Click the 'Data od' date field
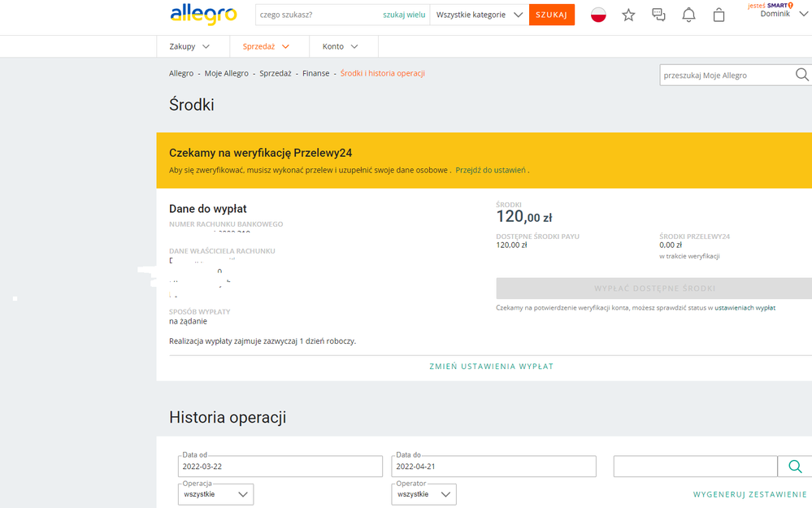Image resolution: width=812 pixels, height=508 pixels. click(280, 467)
